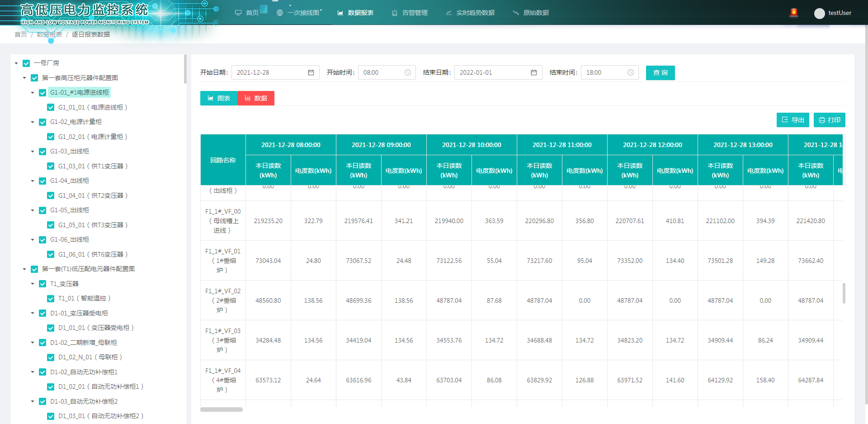Focus the start date input 2021-12-28
This screenshot has height=424, width=868.
[275, 72]
